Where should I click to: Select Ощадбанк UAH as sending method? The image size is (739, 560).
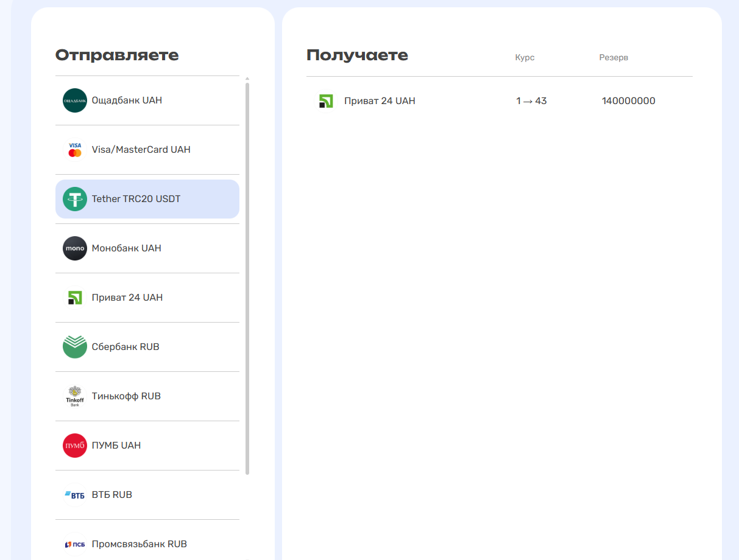127,100
